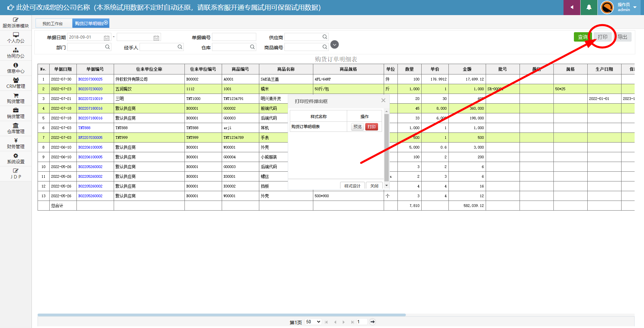
Task: Open order link BO2207230020
Action: (91, 89)
